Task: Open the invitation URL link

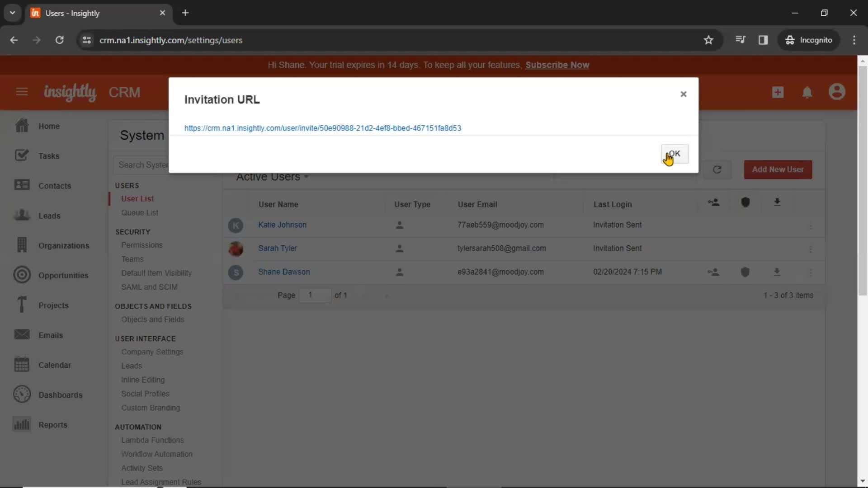Action: point(323,128)
